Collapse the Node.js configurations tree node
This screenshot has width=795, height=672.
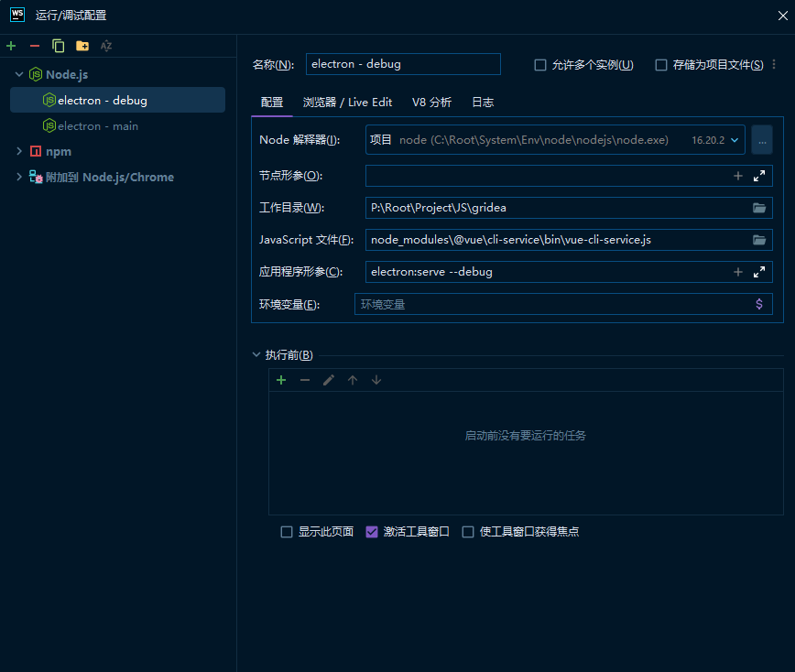[19, 74]
